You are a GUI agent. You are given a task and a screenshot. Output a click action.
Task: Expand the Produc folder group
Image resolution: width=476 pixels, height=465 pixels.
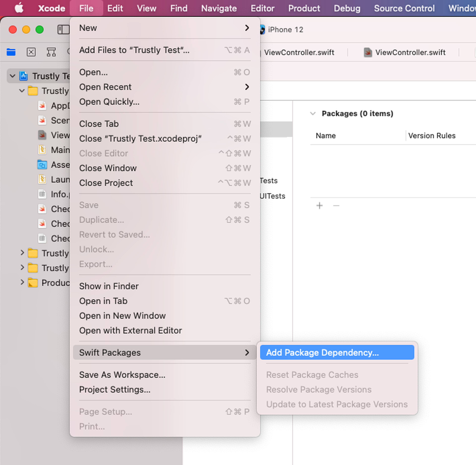22,282
